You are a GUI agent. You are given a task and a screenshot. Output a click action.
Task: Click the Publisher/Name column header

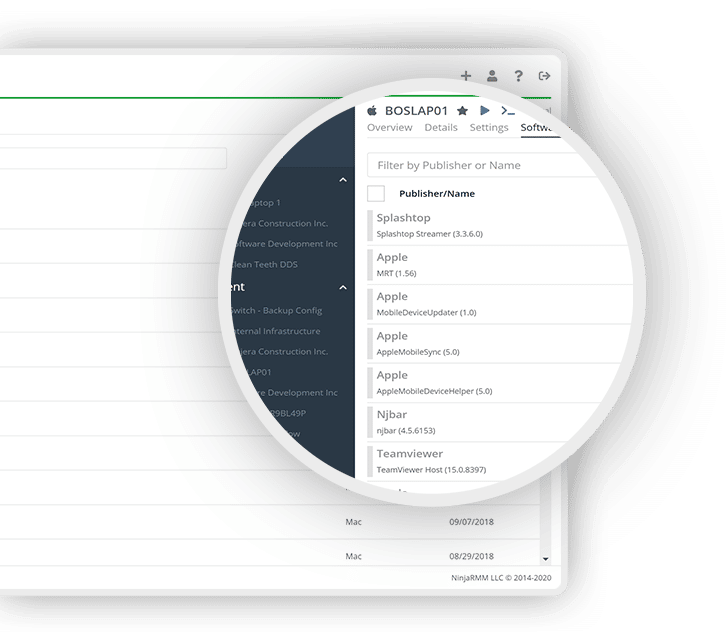point(437,193)
